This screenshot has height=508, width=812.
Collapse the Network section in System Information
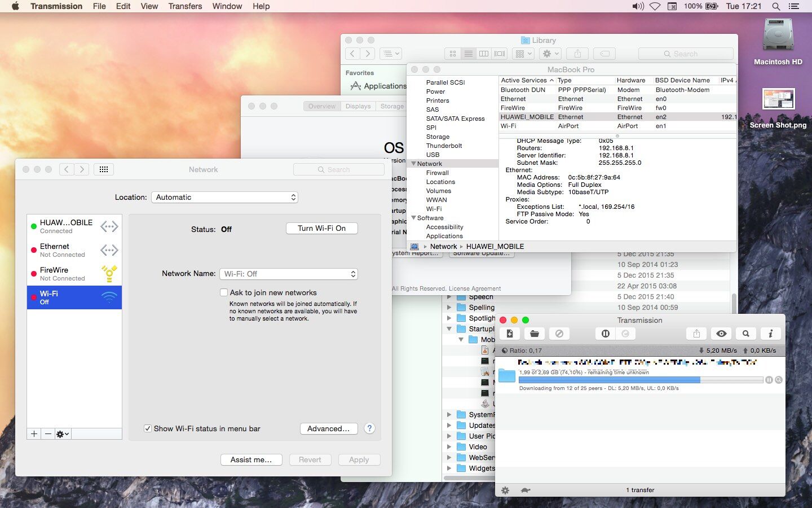(414, 164)
